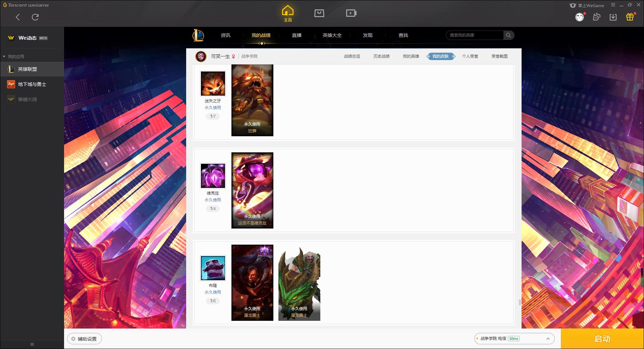Select 地下城与勇士 in the sidebar

click(32, 84)
